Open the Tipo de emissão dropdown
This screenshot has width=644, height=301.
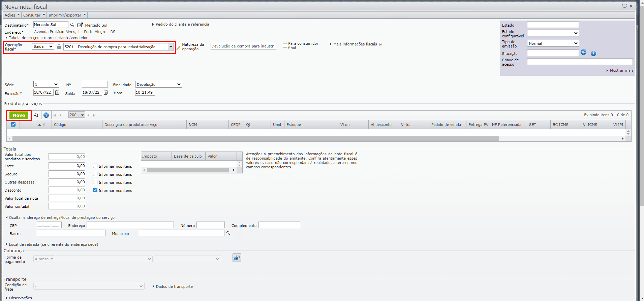pyautogui.click(x=553, y=43)
